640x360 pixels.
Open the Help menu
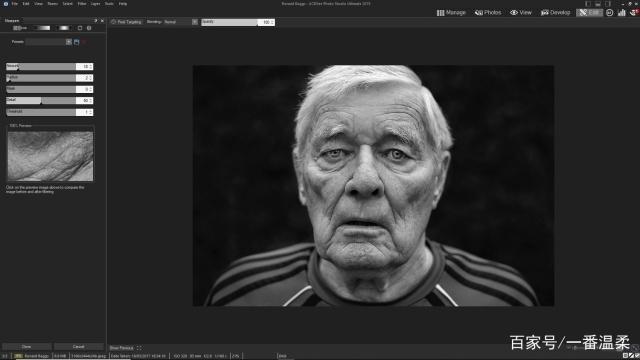click(122, 4)
